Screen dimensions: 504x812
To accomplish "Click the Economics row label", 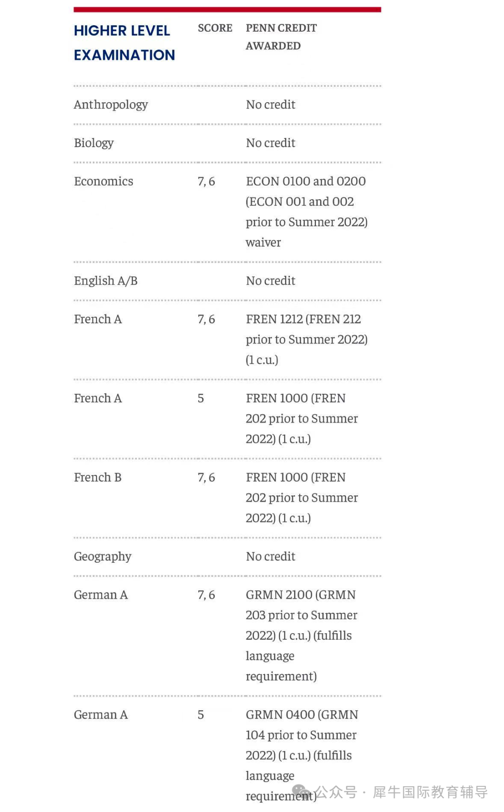I will (x=104, y=181).
